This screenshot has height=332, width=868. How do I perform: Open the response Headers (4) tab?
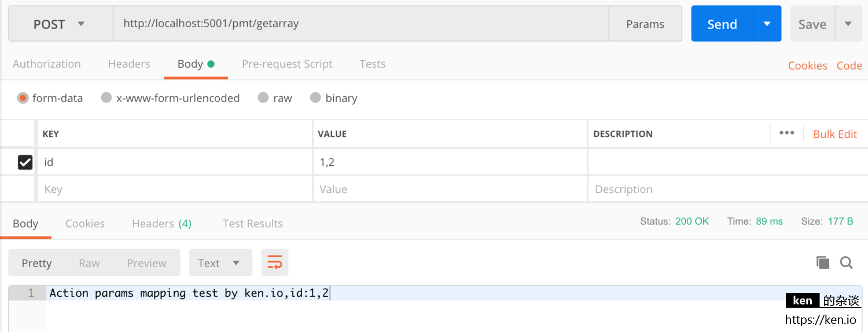pos(161,223)
